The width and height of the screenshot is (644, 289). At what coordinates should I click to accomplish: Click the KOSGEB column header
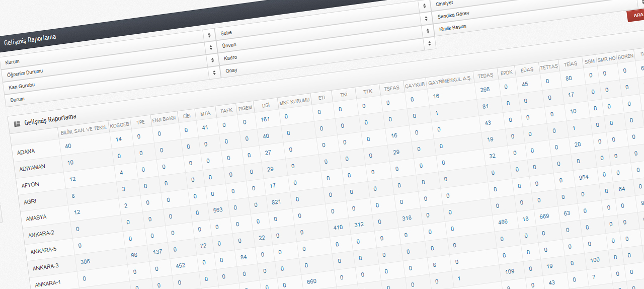(x=119, y=125)
